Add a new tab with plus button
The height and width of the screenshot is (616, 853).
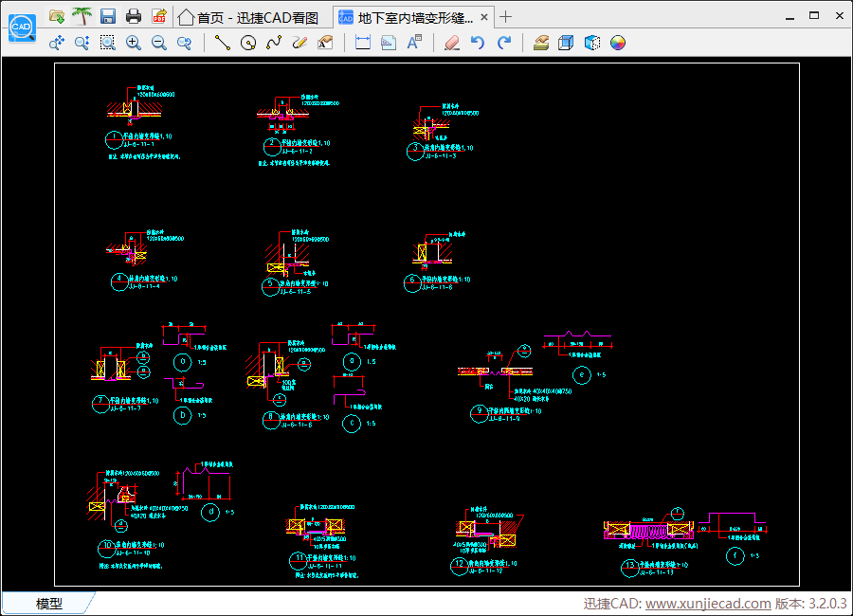tap(506, 16)
